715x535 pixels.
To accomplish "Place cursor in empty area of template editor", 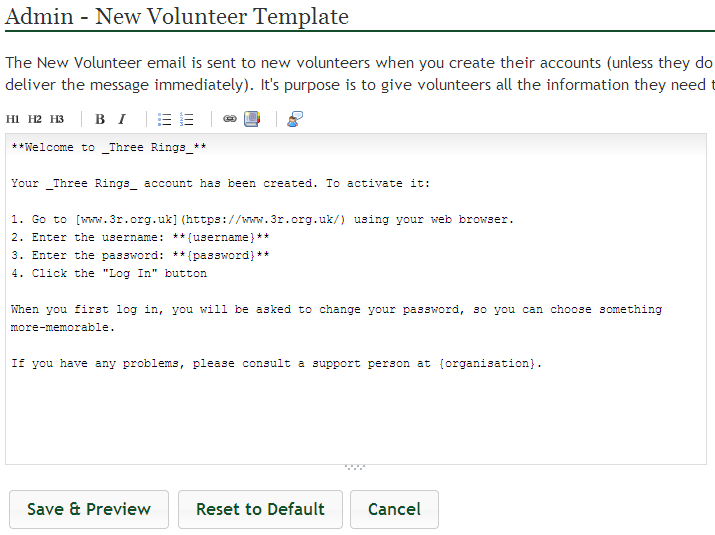I will pyautogui.click(x=356, y=415).
